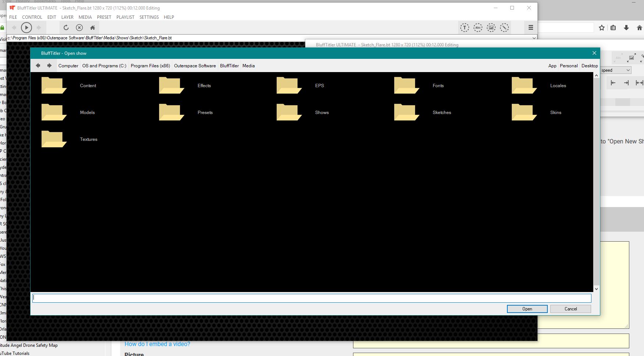
Task: Click the Reload circular arrow icon
Action: pos(66,28)
